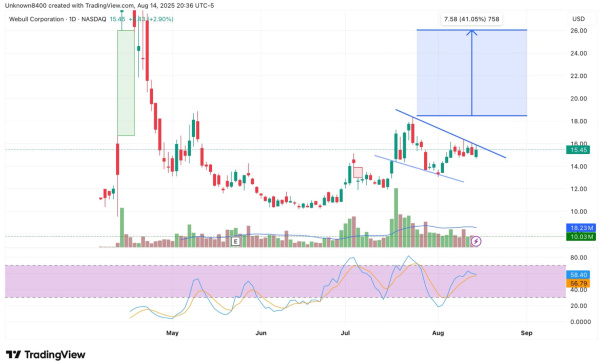Click the purple oscillator band area
Screen dimensions: 603x361
(285, 281)
